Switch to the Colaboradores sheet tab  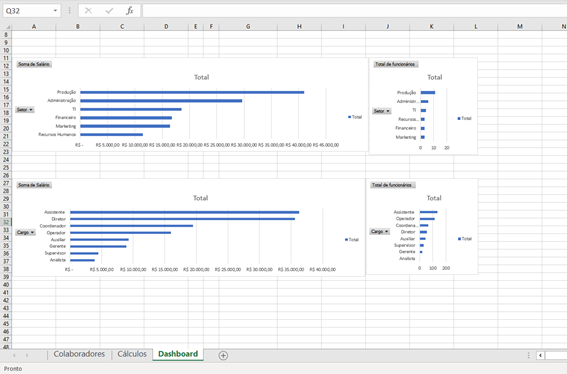click(x=79, y=354)
